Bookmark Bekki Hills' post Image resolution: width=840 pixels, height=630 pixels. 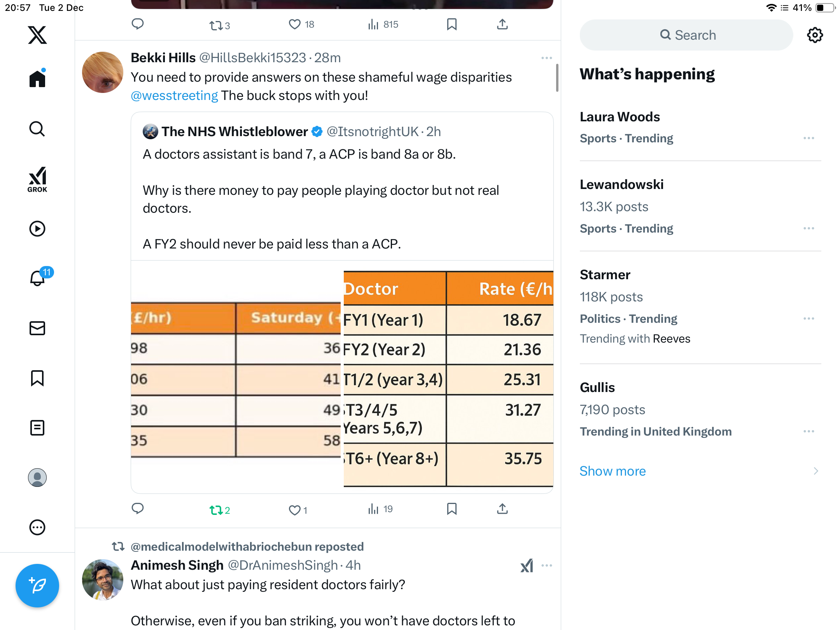click(x=451, y=509)
